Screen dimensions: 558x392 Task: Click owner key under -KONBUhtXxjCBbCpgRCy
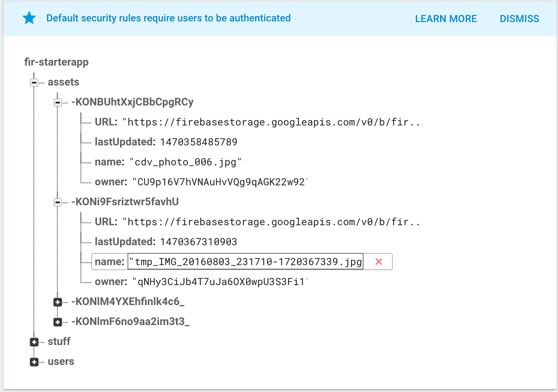111,182
